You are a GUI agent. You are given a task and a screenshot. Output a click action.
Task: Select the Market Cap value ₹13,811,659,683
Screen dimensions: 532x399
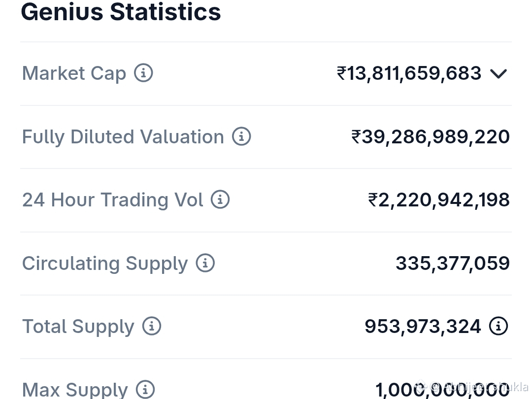click(x=409, y=73)
